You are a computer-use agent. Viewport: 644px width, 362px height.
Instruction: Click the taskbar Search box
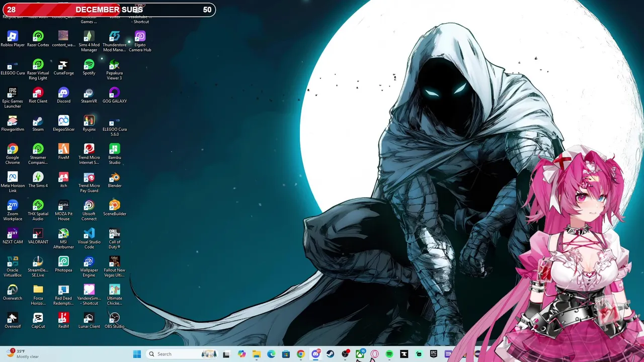point(182,354)
